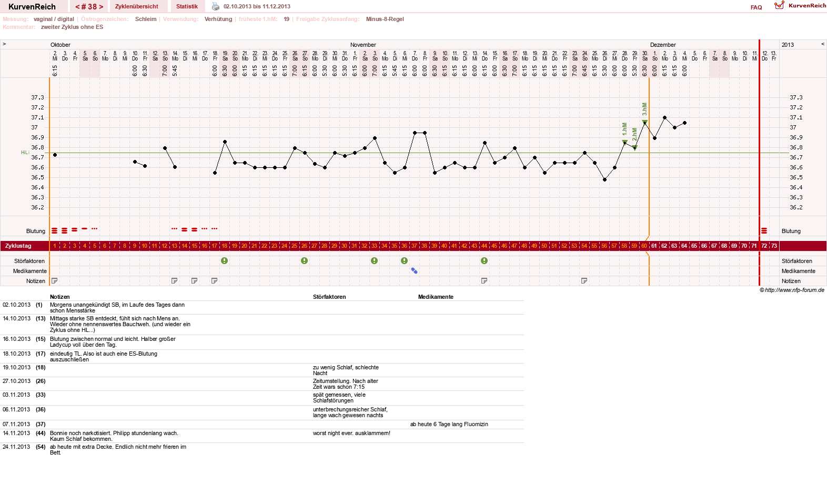Open the note icon on cycle day 54
The width and height of the screenshot is (827, 504).
[x=584, y=281]
